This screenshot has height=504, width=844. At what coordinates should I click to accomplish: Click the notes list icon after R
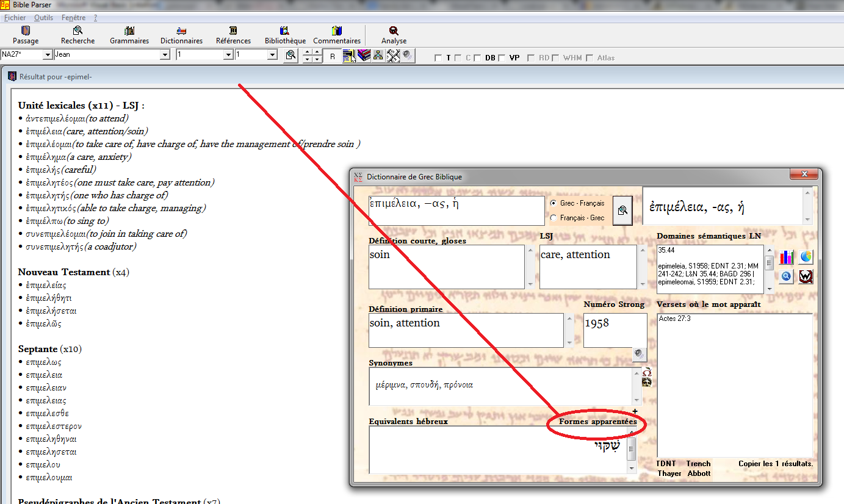point(349,56)
